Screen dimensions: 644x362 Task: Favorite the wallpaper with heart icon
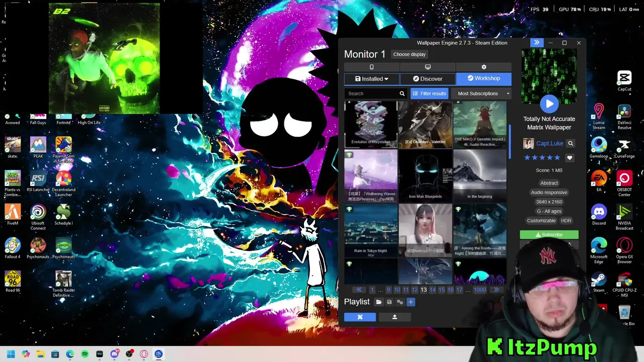(x=570, y=158)
